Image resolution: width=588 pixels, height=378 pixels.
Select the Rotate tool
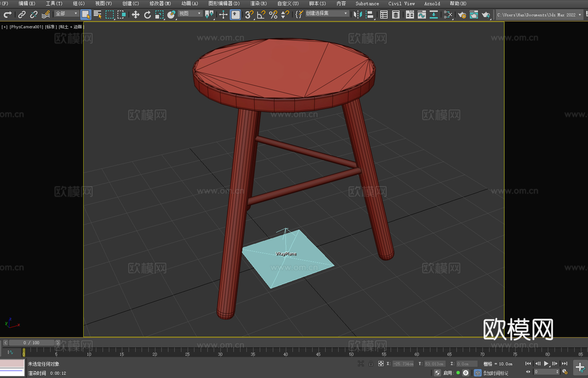148,14
